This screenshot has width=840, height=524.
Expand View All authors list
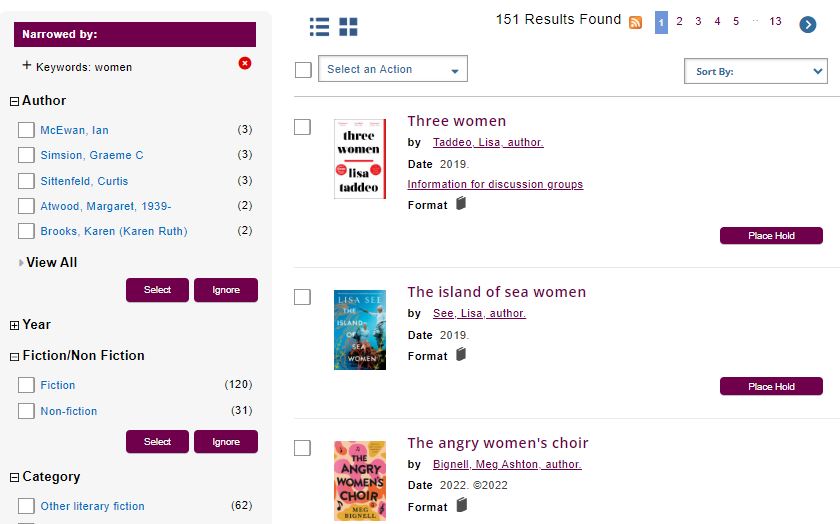pyautogui.click(x=50, y=262)
